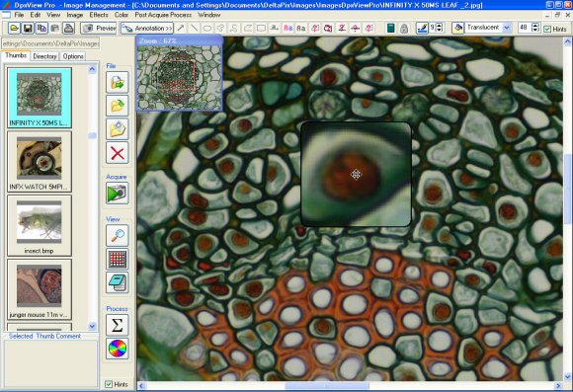Click the Print toolbar icon
This screenshot has height=392, width=573.
68,28
